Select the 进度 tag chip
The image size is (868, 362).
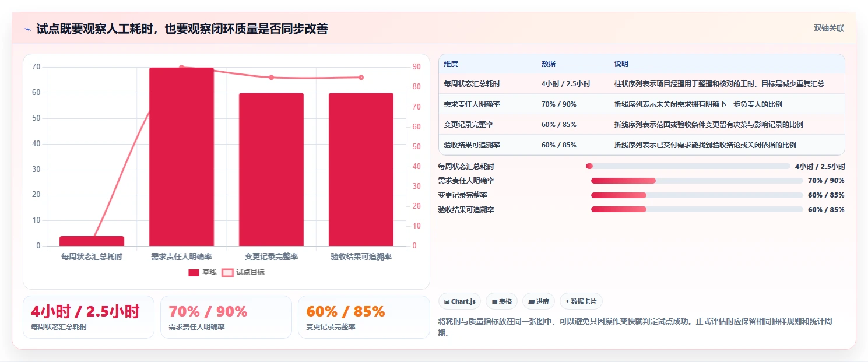click(539, 301)
